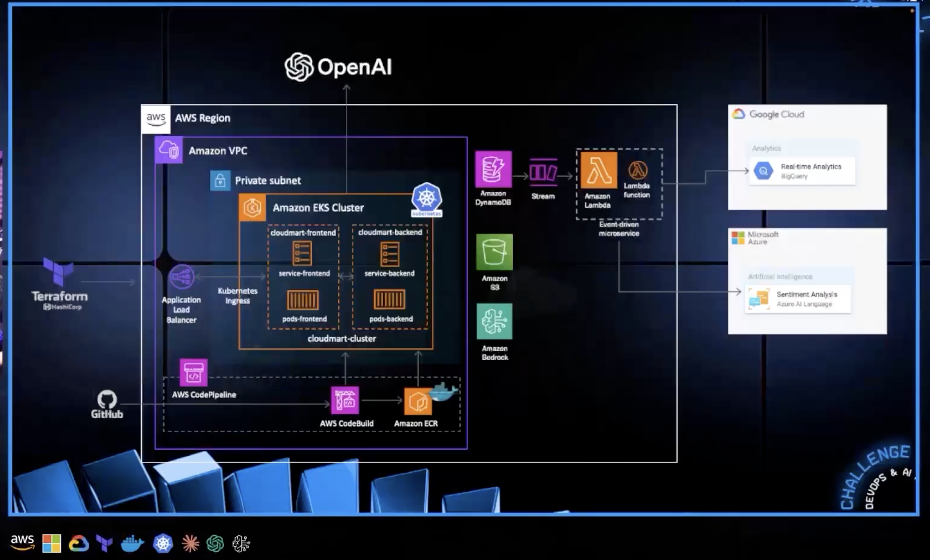Select the green Amazon S3 bucket icon

tap(494, 252)
